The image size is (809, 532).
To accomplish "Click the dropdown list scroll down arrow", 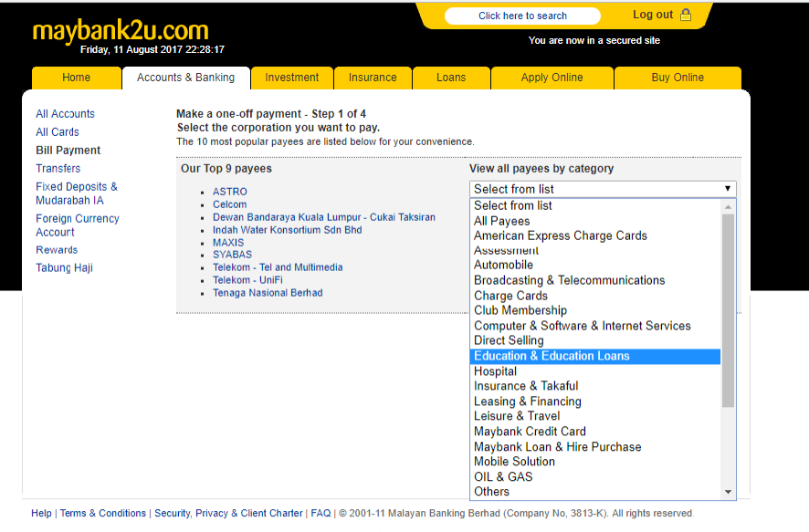I will (x=728, y=492).
